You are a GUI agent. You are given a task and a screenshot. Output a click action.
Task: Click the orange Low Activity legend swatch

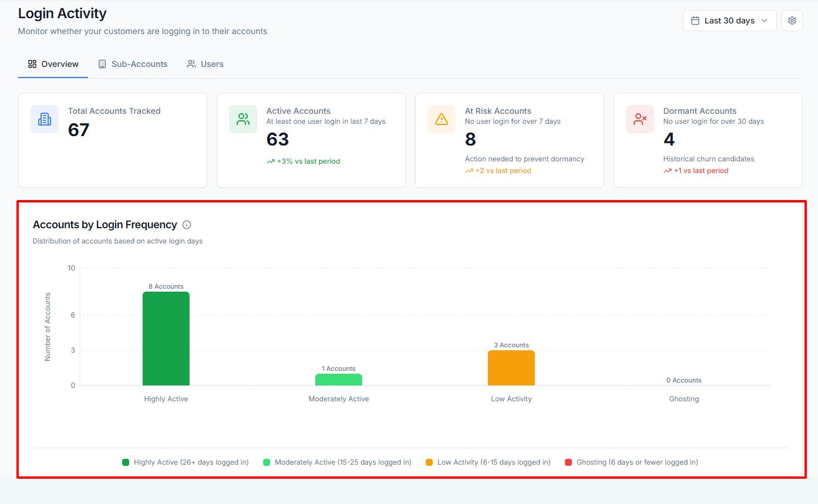tap(429, 462)
